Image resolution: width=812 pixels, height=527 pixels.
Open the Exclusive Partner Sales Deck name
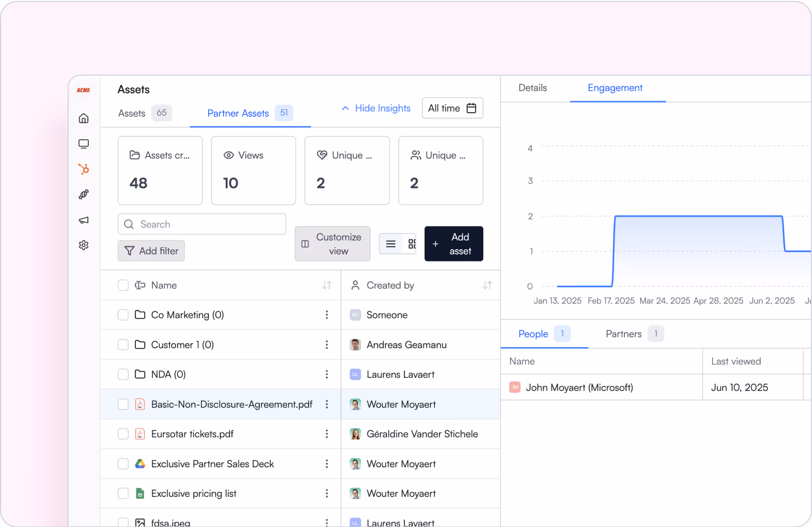pyautogui.click(x=213, y=464)
